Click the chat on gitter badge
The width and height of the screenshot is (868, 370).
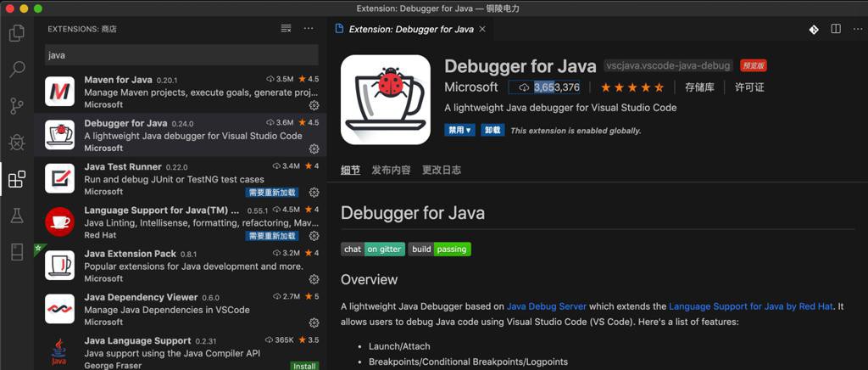pos(373,249)
